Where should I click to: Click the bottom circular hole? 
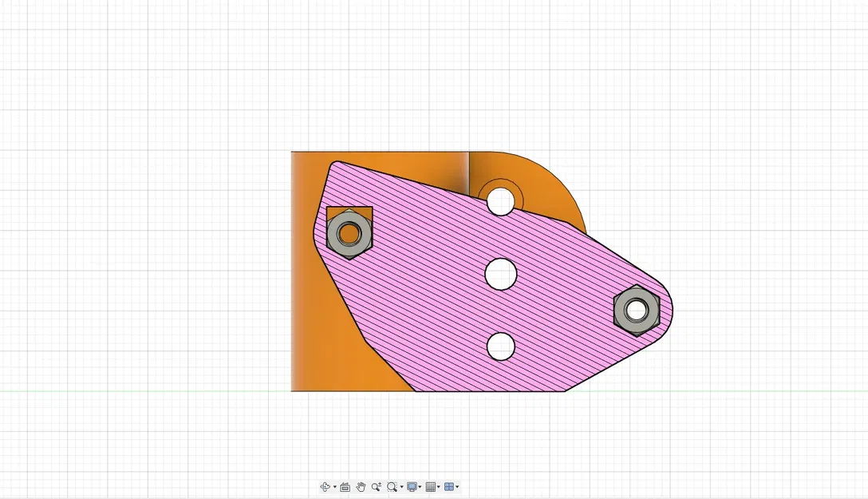(500, 347)
